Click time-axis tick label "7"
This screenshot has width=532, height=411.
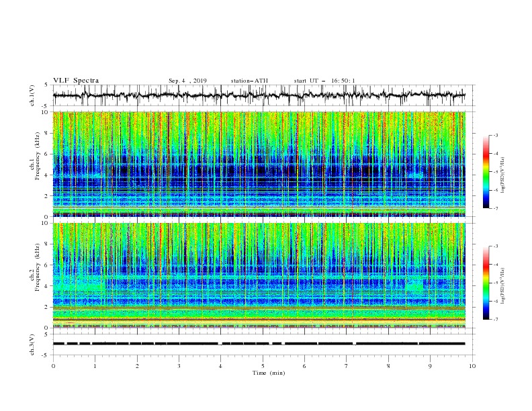[x=347, y=366]
